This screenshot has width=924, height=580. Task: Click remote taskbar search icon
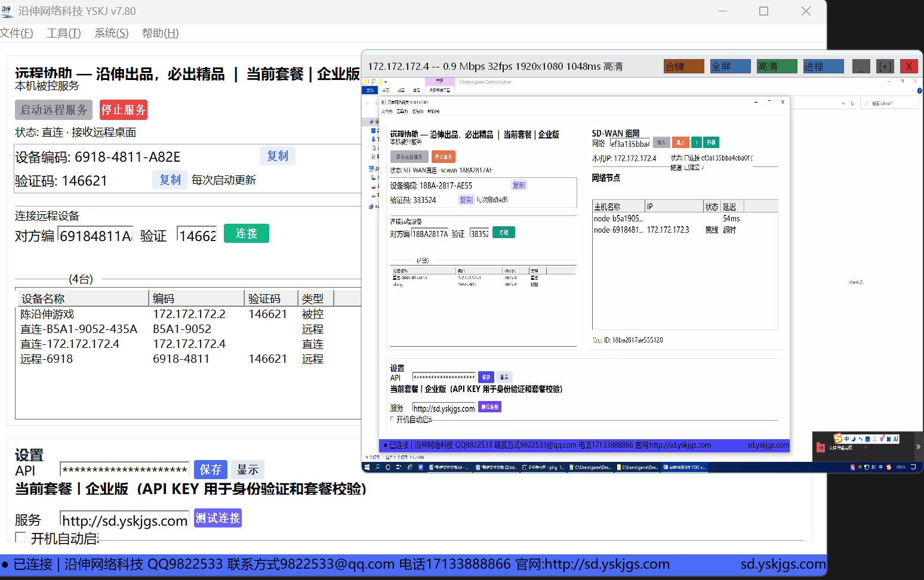pos(378,467)
